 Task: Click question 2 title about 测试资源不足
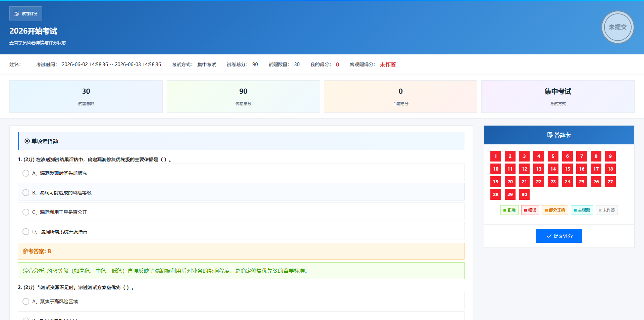pyautogui.click(x=76, y=287)
